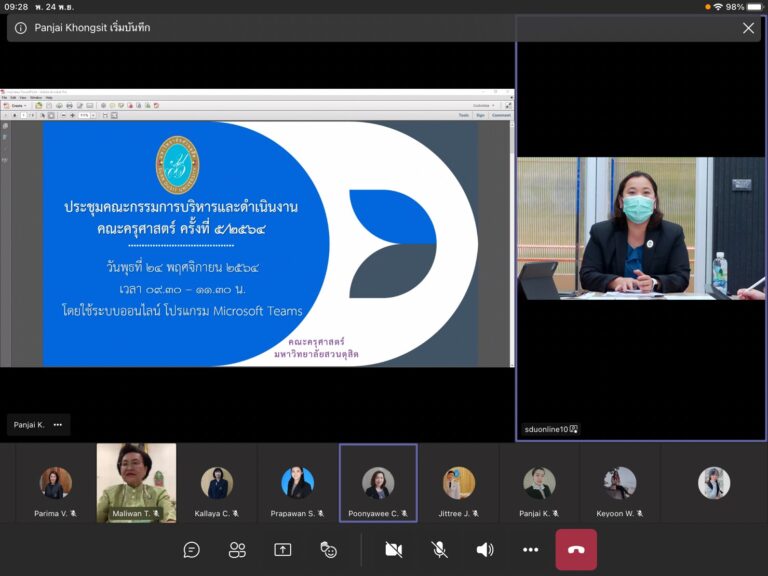Toggle the speaker audio output
The width and height of the screenshot is (768, 576).
[x=485, y=549]
